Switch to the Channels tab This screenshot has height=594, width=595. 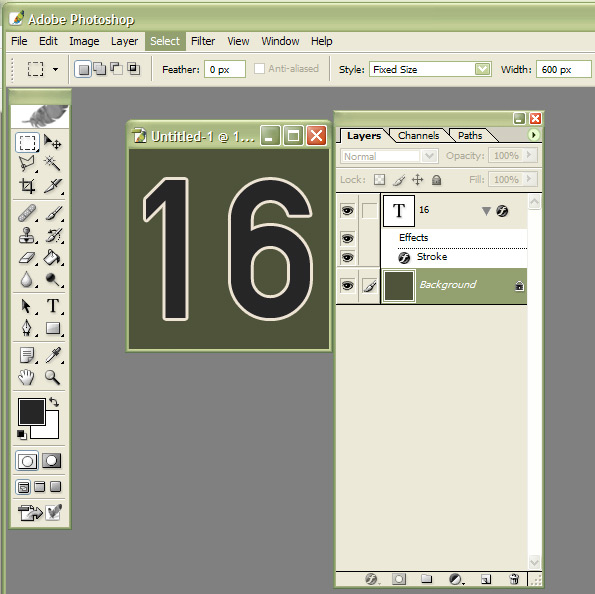[x=418, y=136]
